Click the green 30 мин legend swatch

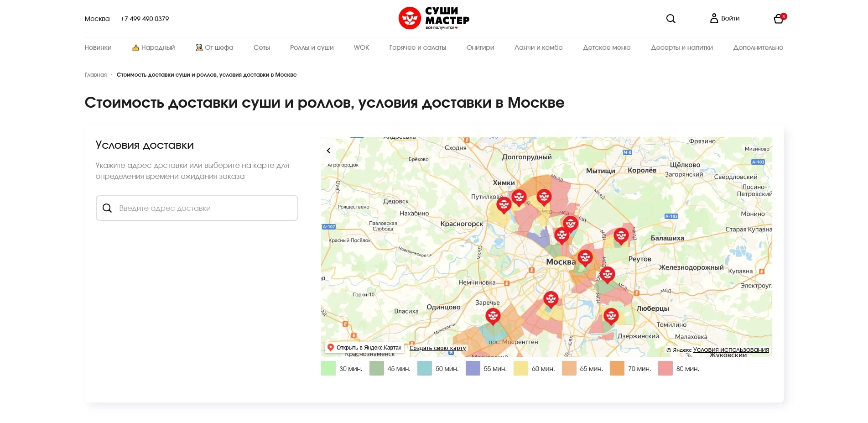coord(328,368)
